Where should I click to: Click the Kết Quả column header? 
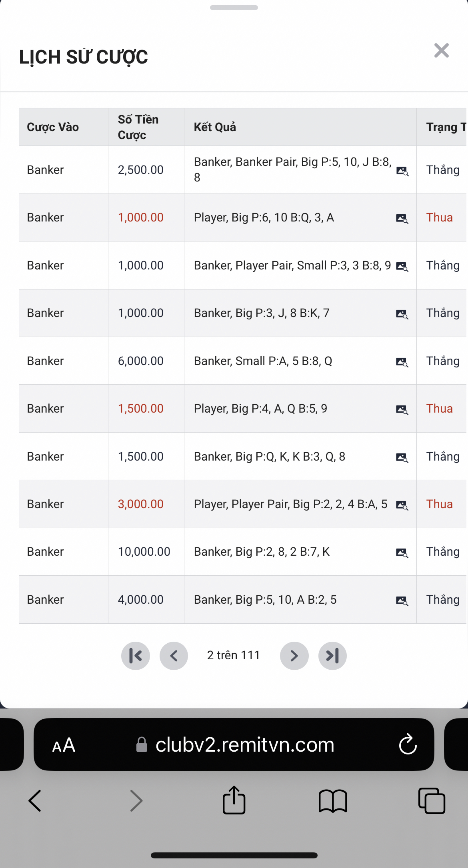pyautogui.click(x=215, y=127)
